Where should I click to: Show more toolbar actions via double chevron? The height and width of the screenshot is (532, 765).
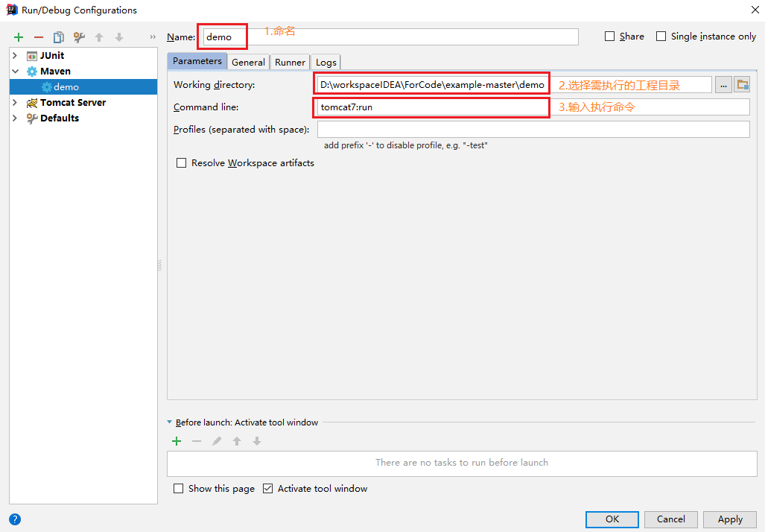[x=153, y=37]
